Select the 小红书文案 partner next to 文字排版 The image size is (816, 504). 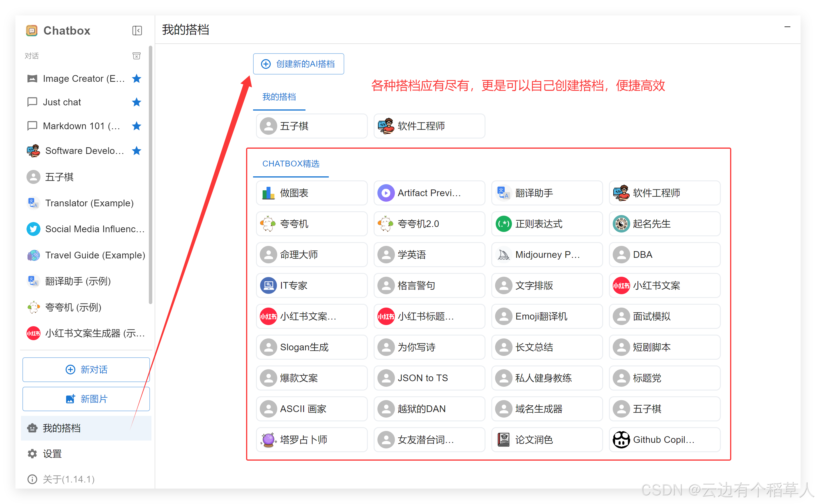(665, 285)
